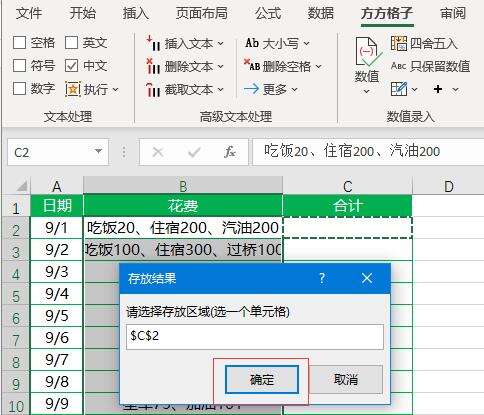Image resolution: width=484 pixels, height=415 pixels.
Task: Click the 更多 arrow icon
Action: pyautogui.click(x=251, y=89)
